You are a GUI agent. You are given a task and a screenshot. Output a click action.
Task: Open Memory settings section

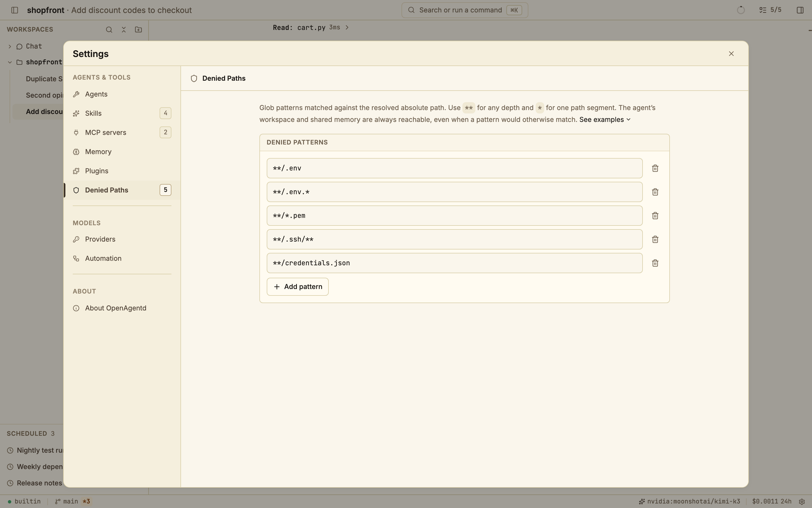point(122,152)
